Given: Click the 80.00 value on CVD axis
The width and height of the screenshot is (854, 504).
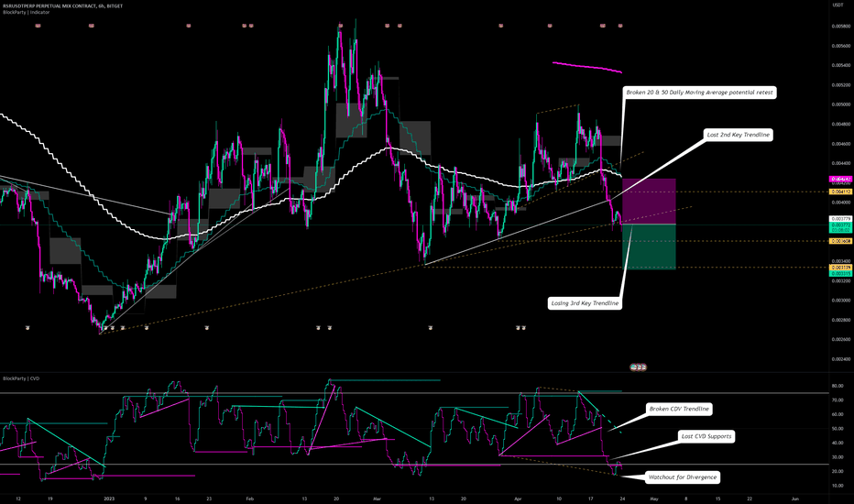Looking at the screenshot, I should pos(838,386).
